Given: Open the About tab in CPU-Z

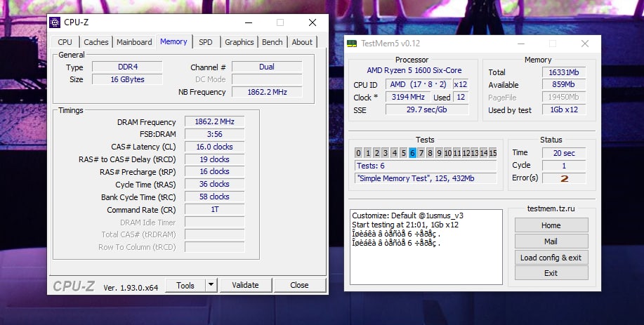Looking at the screenshot, I should click(302, 42).
